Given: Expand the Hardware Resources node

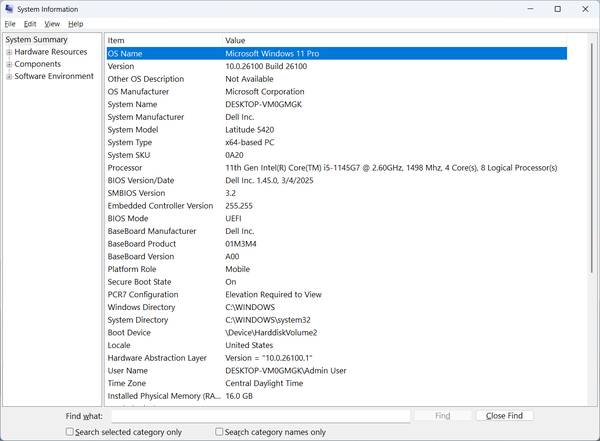Looking at the screenshot, I should coord(9,52).
